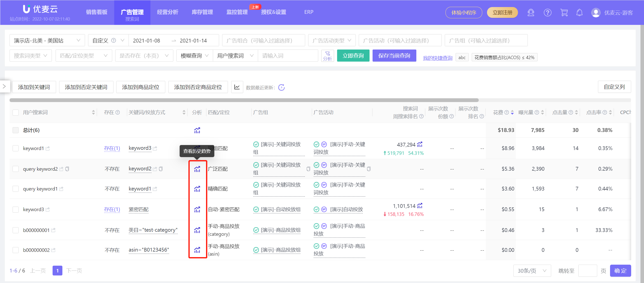Expand the collapsed left side panel arrow
Viewport: 644px width, 283px height.
coord(4,86)
